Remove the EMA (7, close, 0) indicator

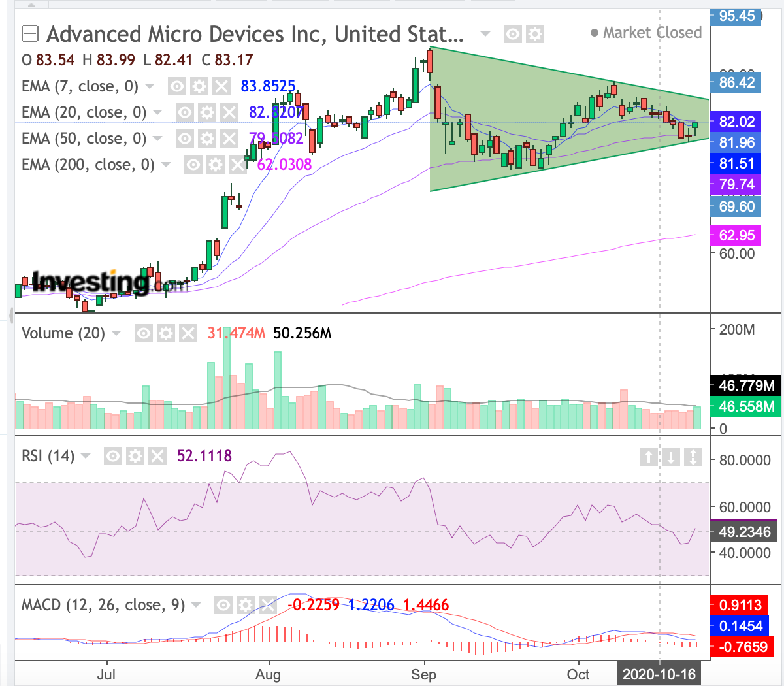pos(221,86)
